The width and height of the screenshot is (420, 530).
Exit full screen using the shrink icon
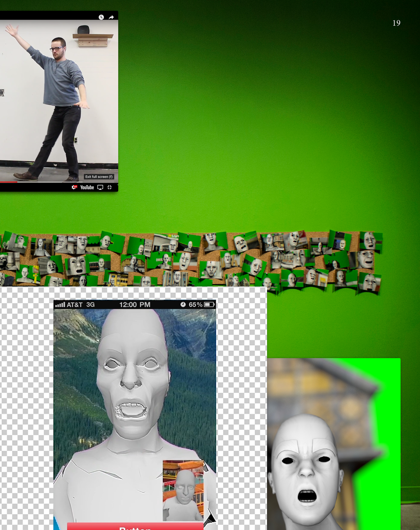click(x=110, y=187)
